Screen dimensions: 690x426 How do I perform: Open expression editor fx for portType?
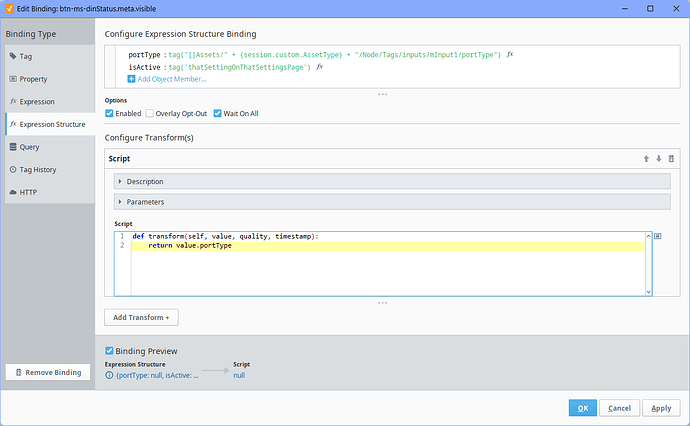point(510,55)
